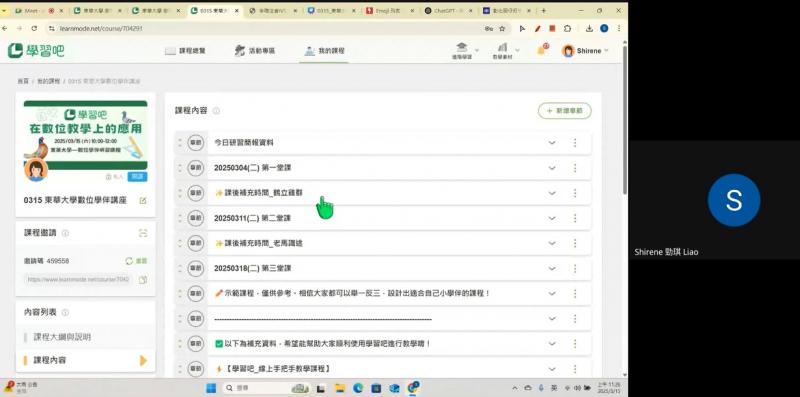The height and width of the screenshot is (397, 800).
Task: Click the teacher avatar on the course card
Action: pyautogui.click(x=36, y=169)
